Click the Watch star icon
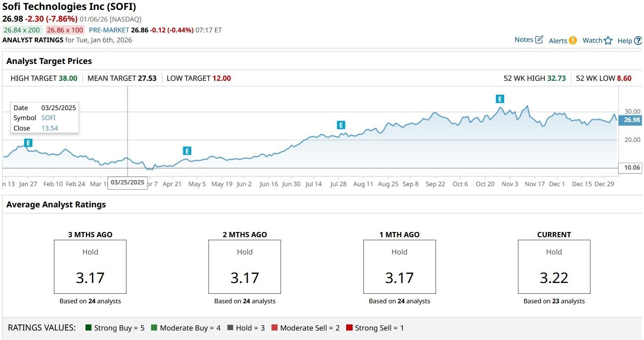This screenshot has height=340, width=644. [608, 41]
